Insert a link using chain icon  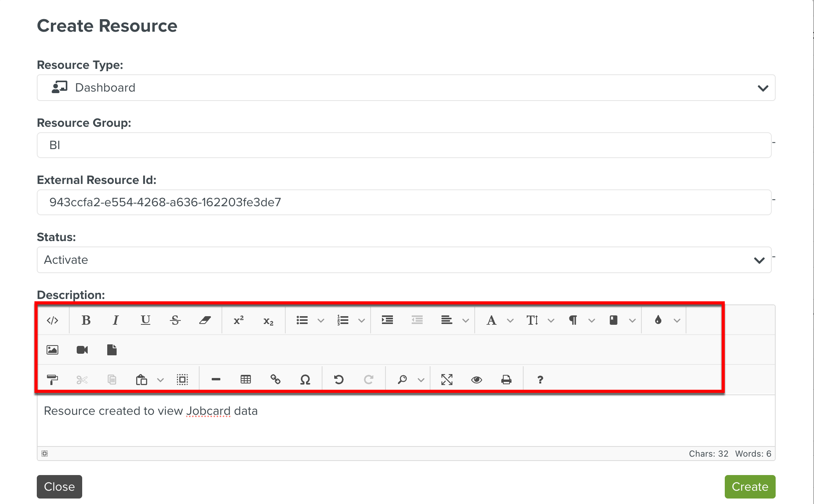pos(276,380)
